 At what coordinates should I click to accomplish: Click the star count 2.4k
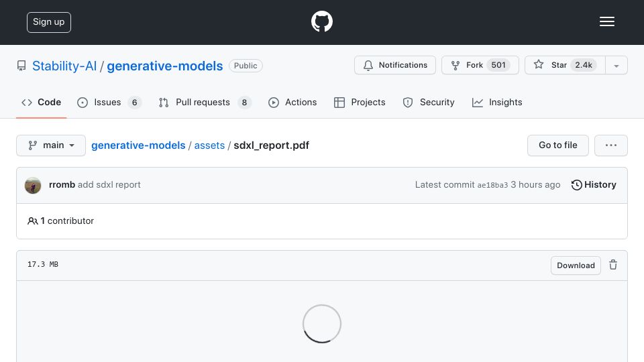(x=583, y=65)
